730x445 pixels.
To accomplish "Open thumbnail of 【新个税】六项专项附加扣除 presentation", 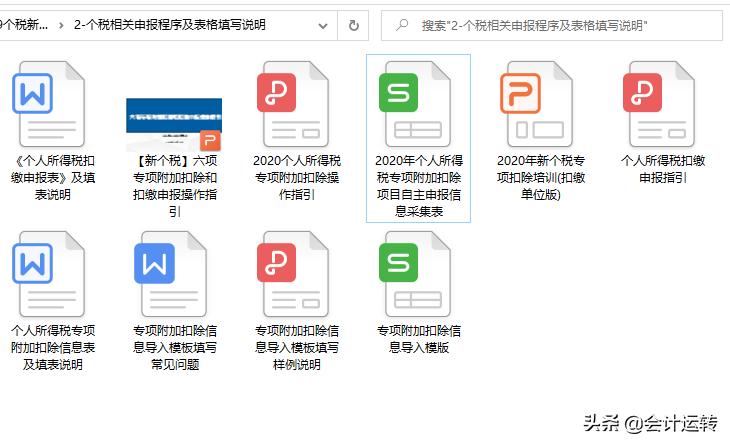I will click(x=174, y=124).
